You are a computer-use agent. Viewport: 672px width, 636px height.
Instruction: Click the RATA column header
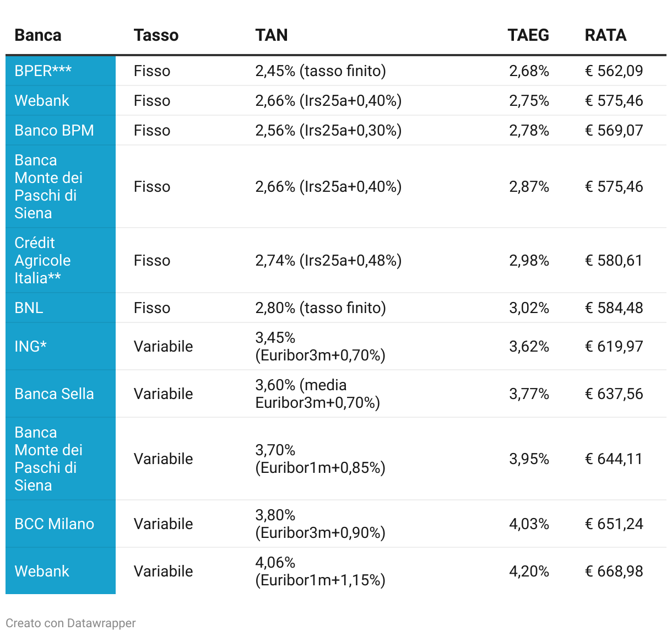point(605,35)
